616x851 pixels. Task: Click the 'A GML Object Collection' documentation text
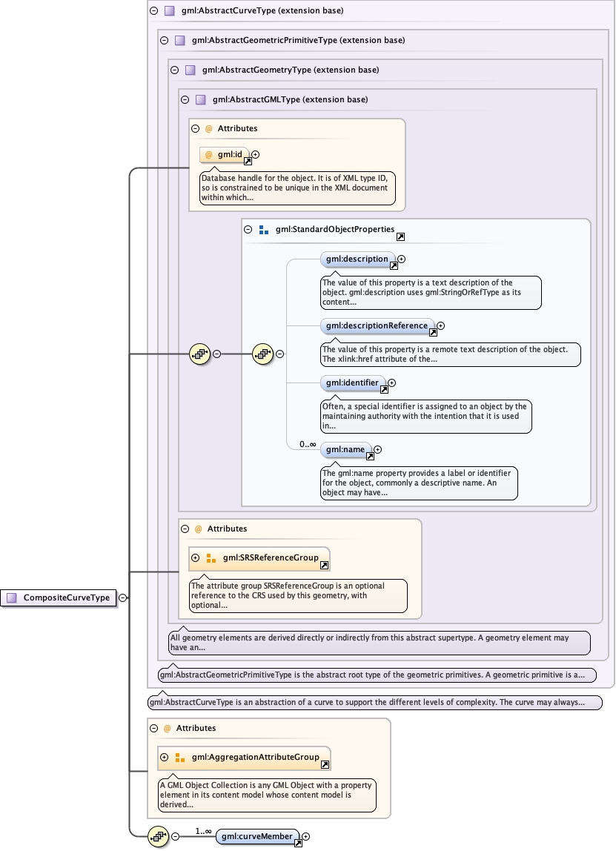tap(267, 795)
